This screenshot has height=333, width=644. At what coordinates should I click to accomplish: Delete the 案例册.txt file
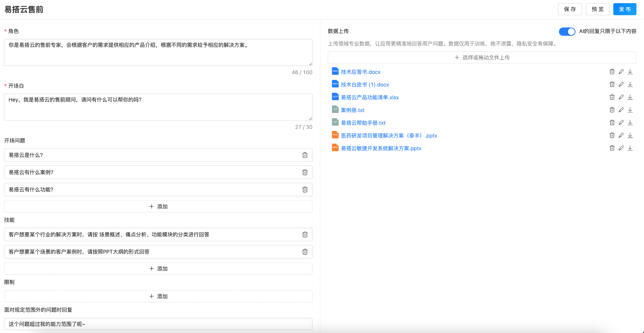(x=612, y=110)
